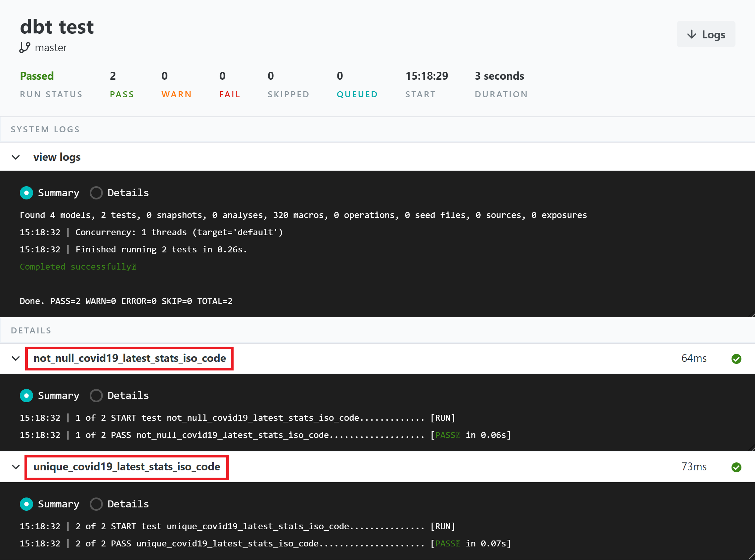
Task: Click the git branch icon beside master
Action: pyautogui.click(x=24, y=47)
